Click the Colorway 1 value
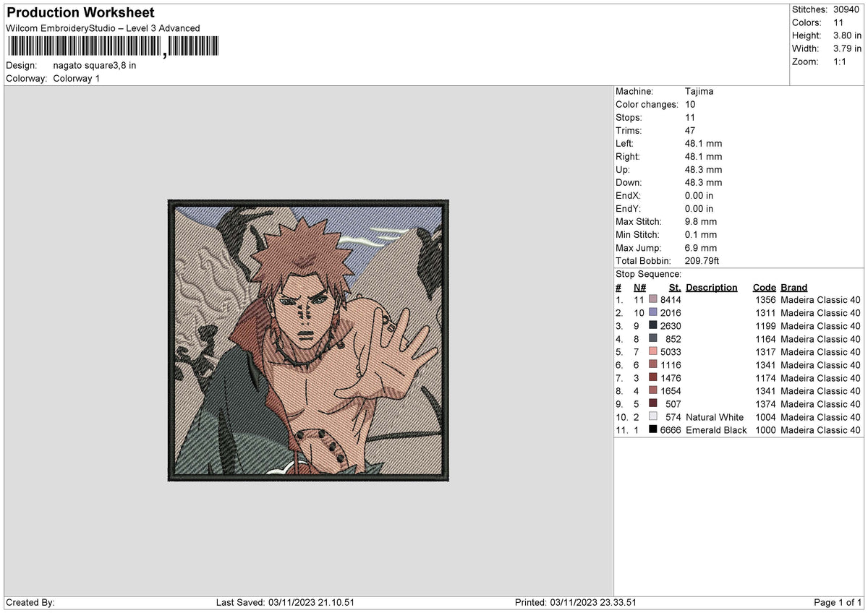 tap(77, 78)
